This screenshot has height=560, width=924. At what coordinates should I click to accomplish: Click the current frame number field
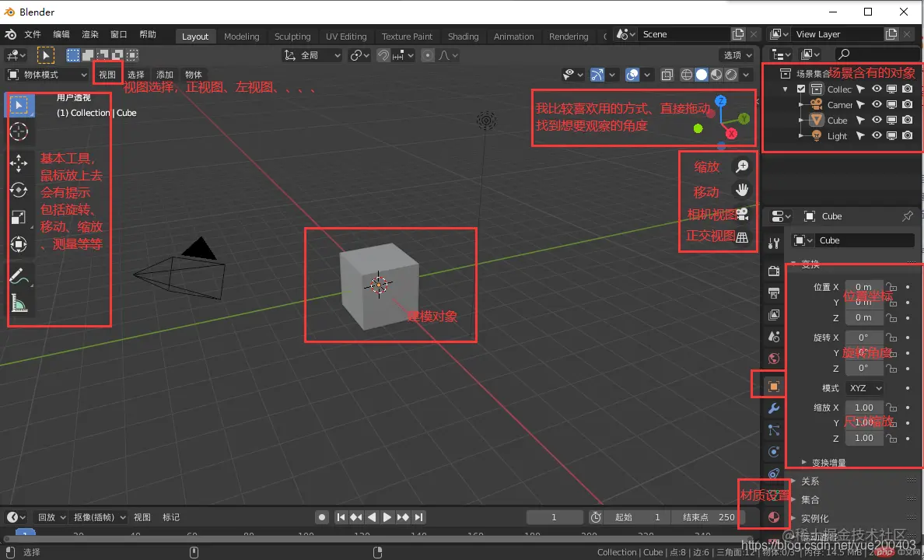tap(554, 517)
